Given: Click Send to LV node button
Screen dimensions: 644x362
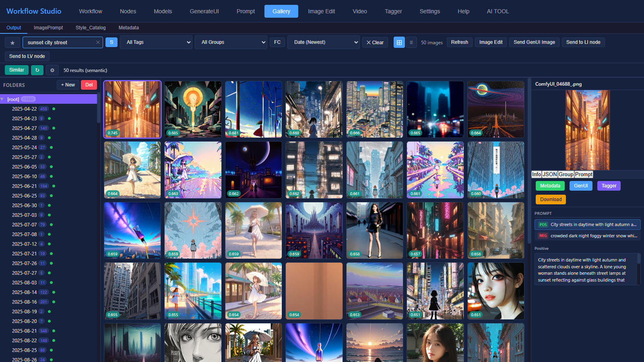Looking at the screenshot, I should pyautogui.click(x=27, y=56).
